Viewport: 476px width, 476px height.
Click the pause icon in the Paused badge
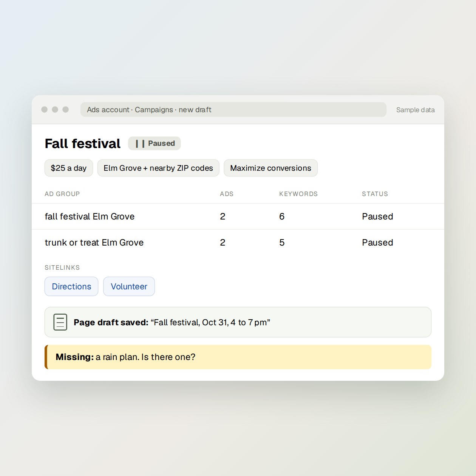(x=140, y=144)
